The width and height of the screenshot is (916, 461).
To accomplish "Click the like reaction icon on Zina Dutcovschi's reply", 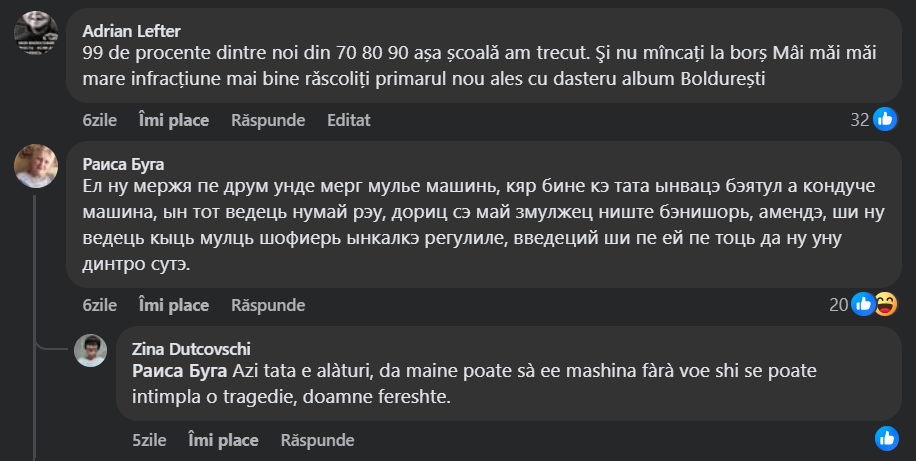I will (x=886, y=438).
